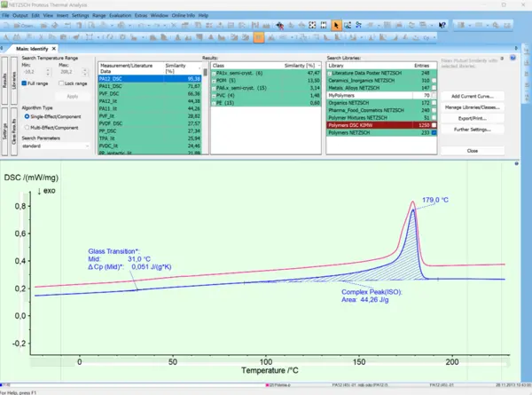Click the Cp evaluation toolbar icon
Viewport: 532px width, 395px height.
426,37
